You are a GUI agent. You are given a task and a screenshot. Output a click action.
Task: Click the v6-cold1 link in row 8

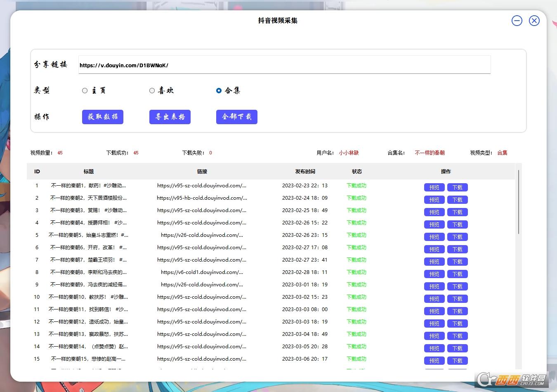pos(202,272)
